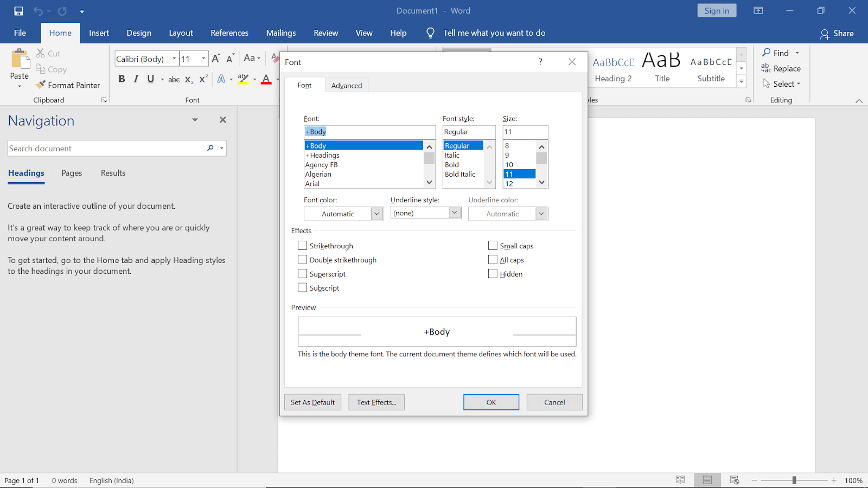The height and width of the screenshot is (488, 868).
Task: Open the Text Effects dialog
Action: tap(376, 402)
